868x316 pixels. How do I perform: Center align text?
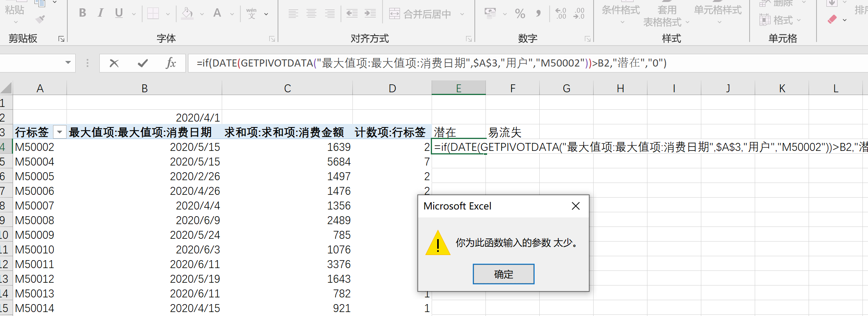[312, 14]
